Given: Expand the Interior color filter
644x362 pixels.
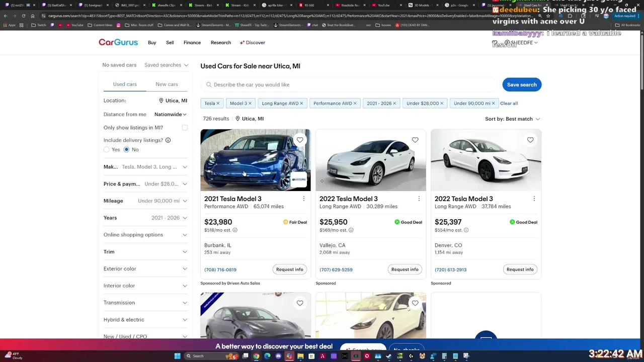Looking at the screenshot, I should [x=145, y=286].
